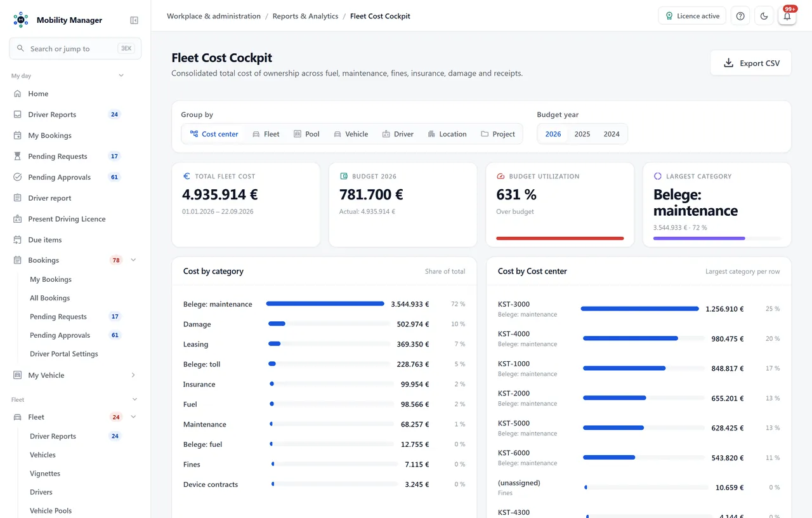
Task: Select budget year 2026
Action: (x=553, y=134)
